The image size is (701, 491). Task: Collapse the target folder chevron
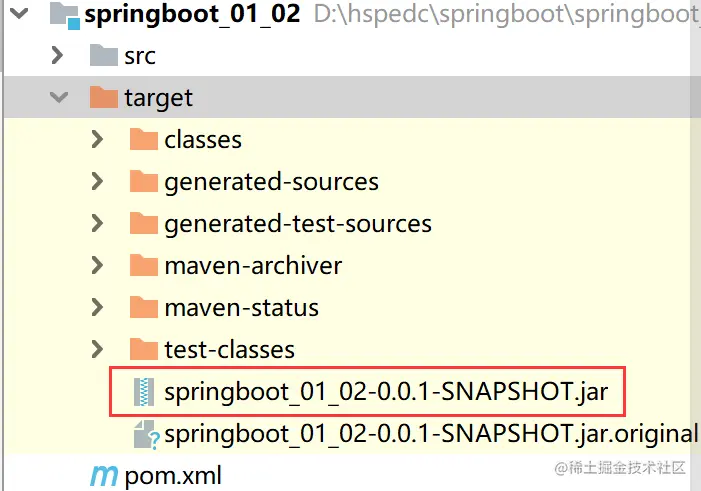tap(59, 97)
